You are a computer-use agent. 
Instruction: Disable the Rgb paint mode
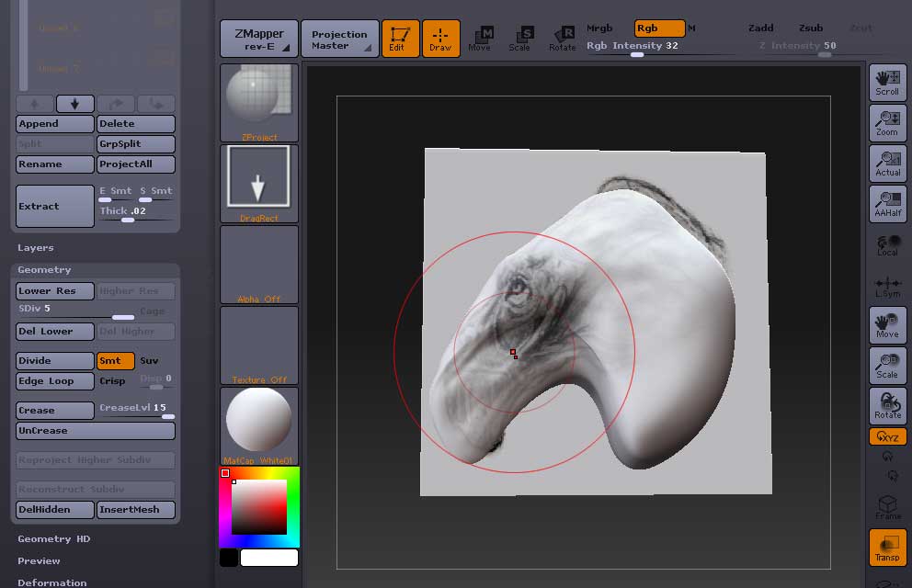click(x=659, y=28)
